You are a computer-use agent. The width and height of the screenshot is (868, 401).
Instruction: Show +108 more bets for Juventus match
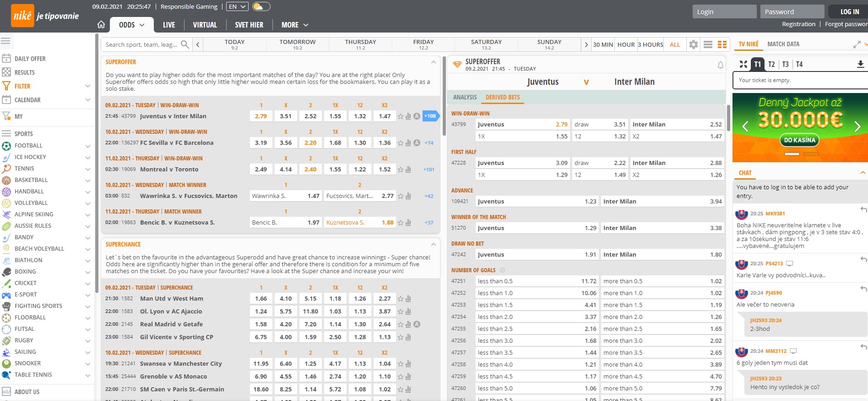point(430,116)
